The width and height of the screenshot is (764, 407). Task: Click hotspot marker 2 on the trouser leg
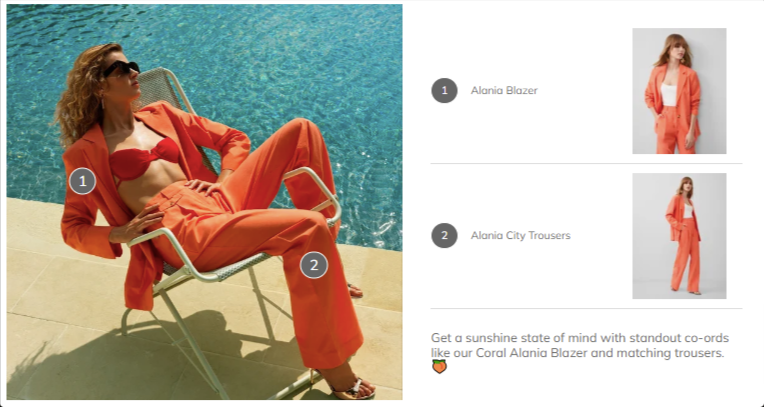point(314,265)
